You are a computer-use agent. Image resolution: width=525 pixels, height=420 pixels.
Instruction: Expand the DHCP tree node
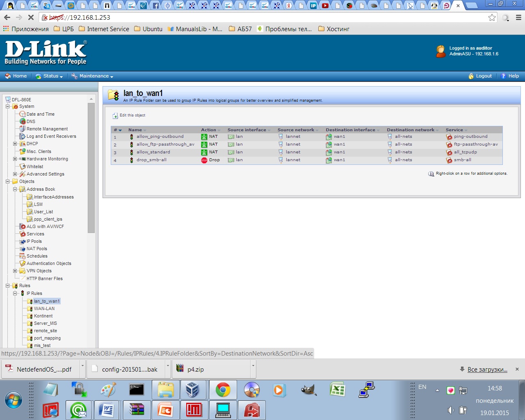[15, 144]
